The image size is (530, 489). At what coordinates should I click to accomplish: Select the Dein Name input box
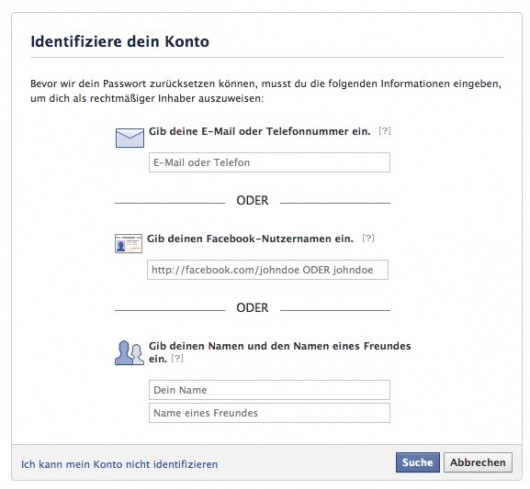(269, 390)
